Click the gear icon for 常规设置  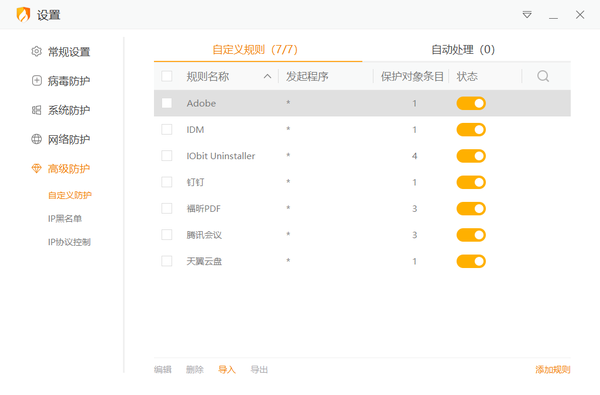click(36, 51)
